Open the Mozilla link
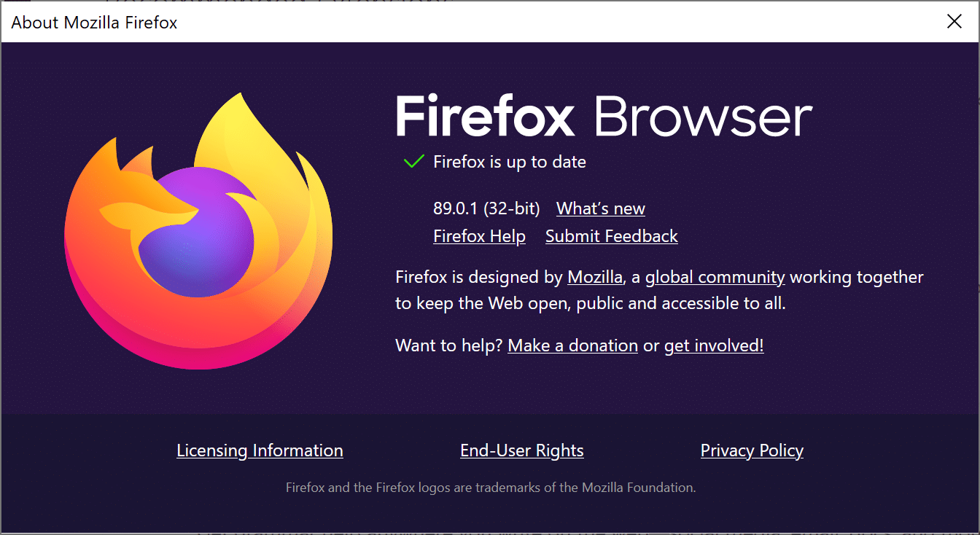This screenshot has height=535, width=980. [594, 277]
